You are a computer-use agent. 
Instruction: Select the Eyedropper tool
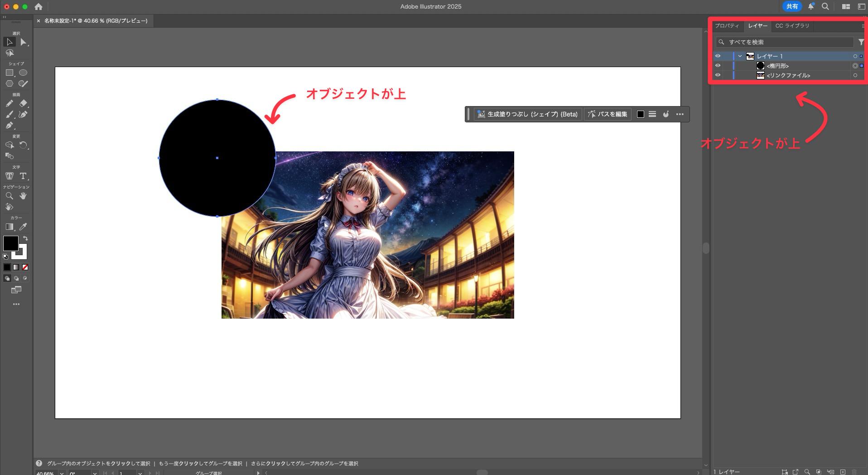pyautogui.click(x=24, y=227)
